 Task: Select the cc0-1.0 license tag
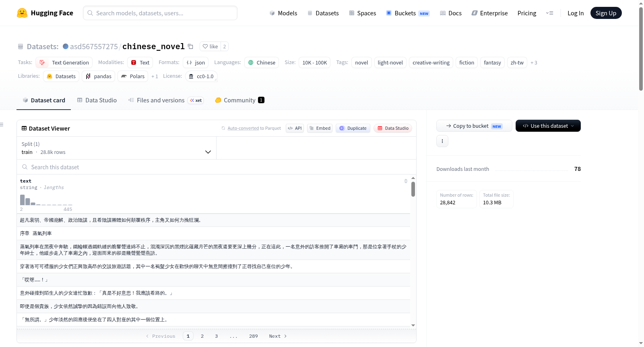[201, 76]
